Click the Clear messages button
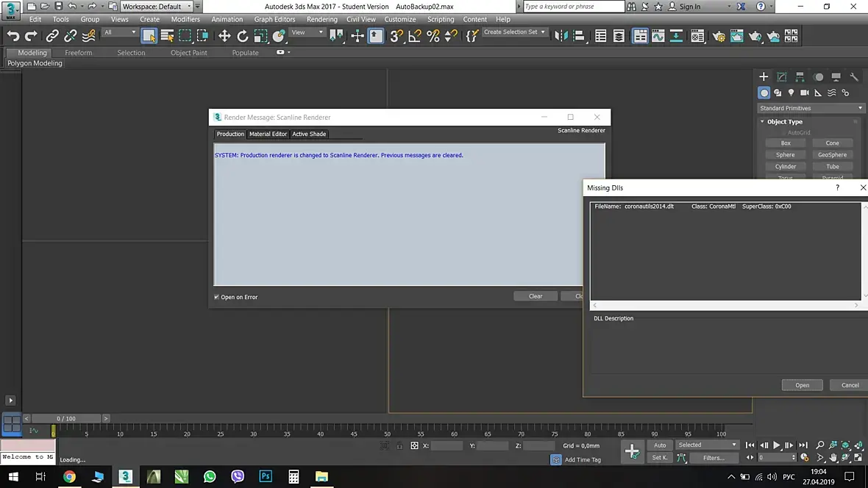868x488 pixels. tap(535, 296)
